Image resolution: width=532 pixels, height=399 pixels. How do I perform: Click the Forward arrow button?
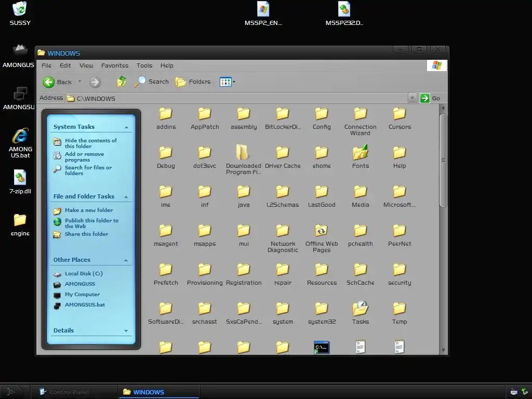coord(95,82)
